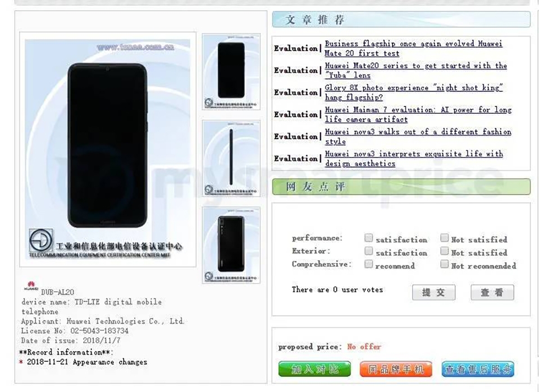539x392 pixels.
Task: Select side view phone thumbnail
Action: coord(231,158)
